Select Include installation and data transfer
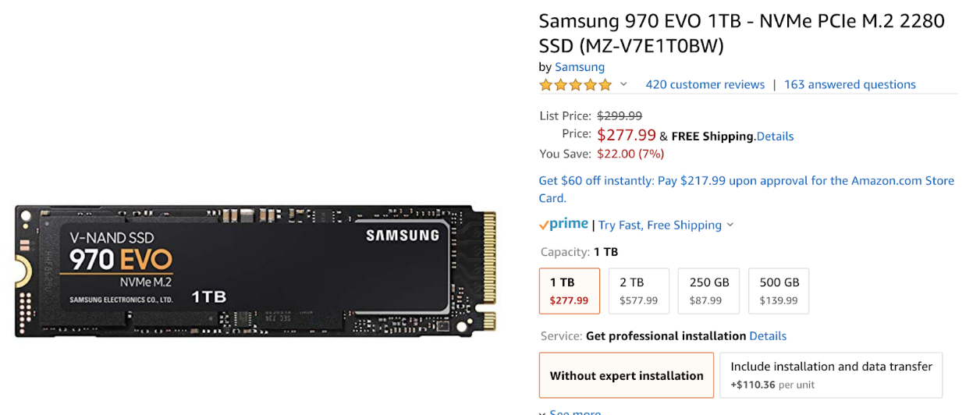980x415 pixels. [x=831, y=375]
